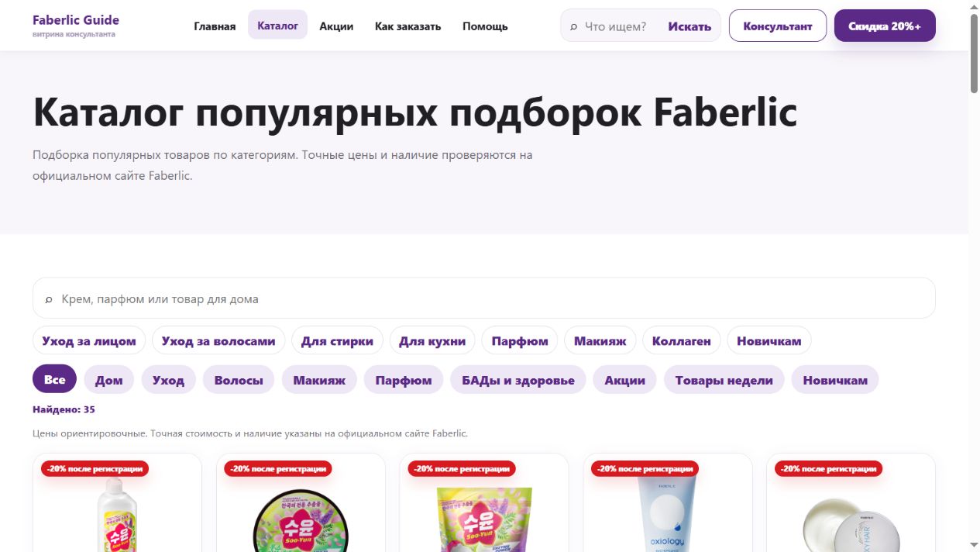Click the Скидка 20%+ button
The image size is (980, 552).
[x=885, y=26]
